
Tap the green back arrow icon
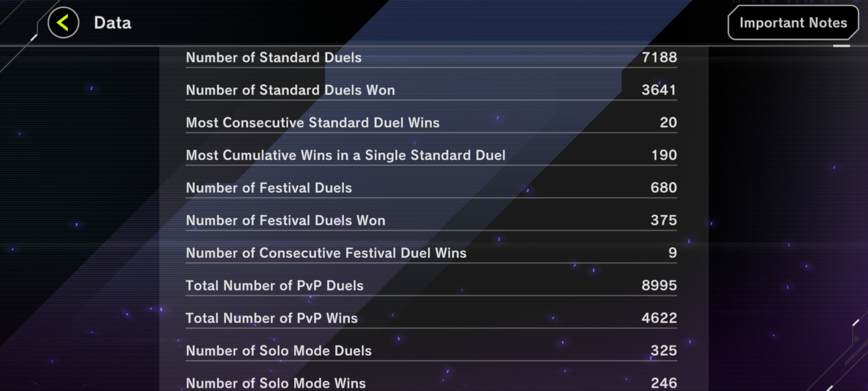click(63, 23)
